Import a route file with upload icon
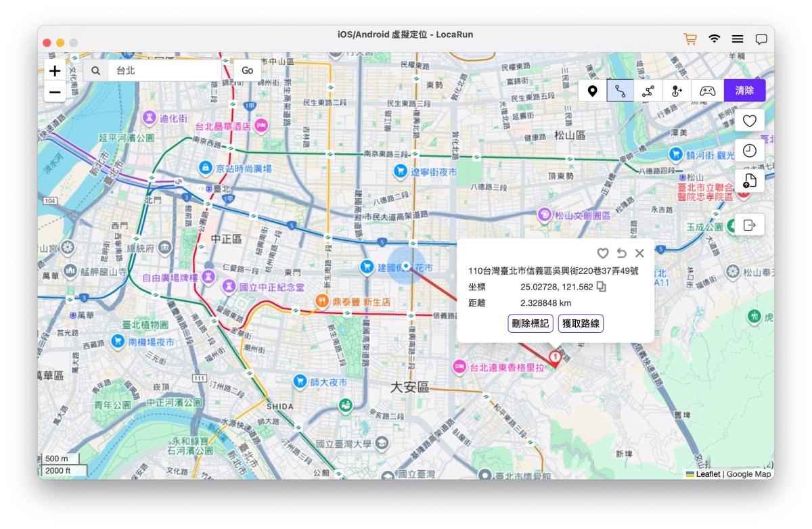The image size is (812, 529). point(750,181)
